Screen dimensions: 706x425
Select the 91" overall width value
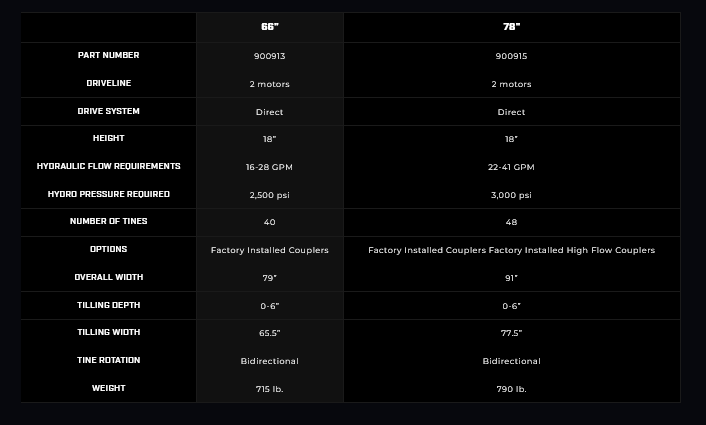tap(511, 278)
